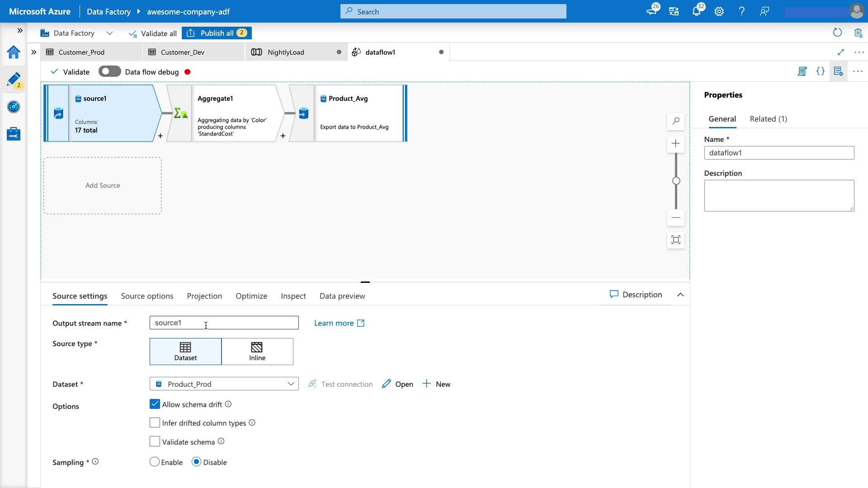Open the Author pencil icon in sidebar
The height and width of the screenshot is (488, 868).
click(x=14, y=80)
